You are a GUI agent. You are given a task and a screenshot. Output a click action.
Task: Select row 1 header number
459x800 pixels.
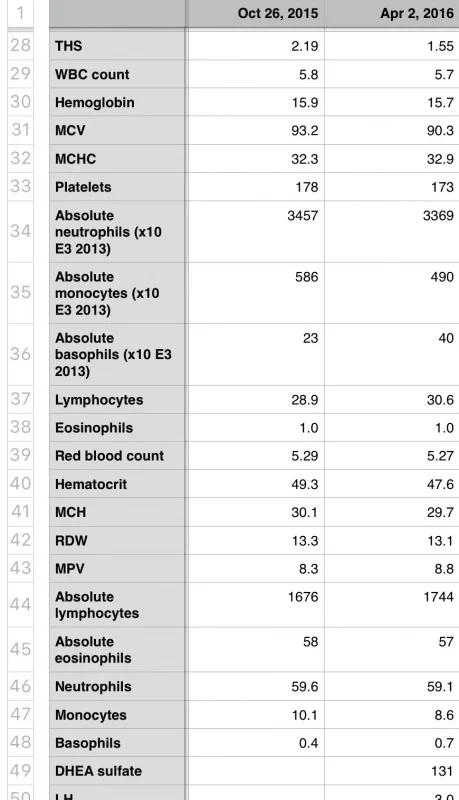click(20, 12)
